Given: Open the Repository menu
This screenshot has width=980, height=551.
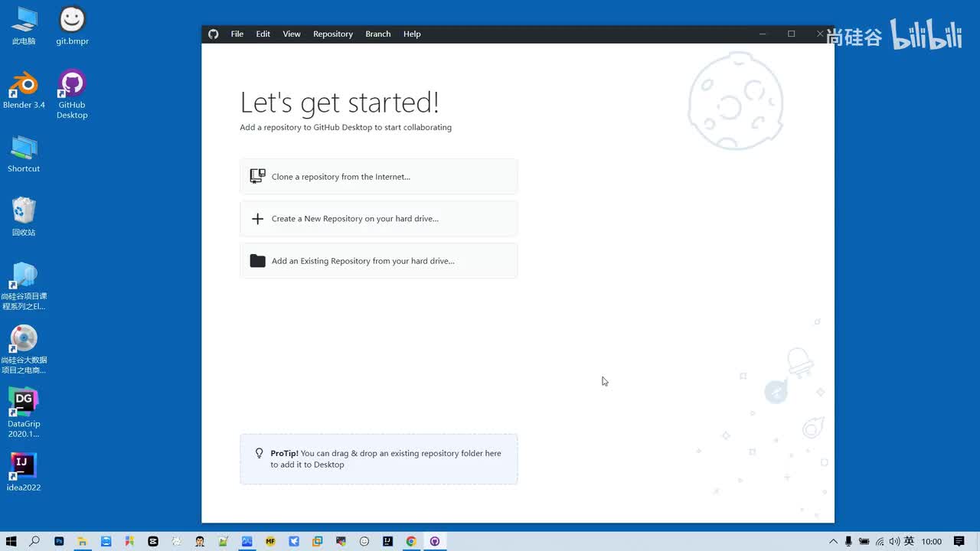Looking at the screenshot, I should coord(333,34).
